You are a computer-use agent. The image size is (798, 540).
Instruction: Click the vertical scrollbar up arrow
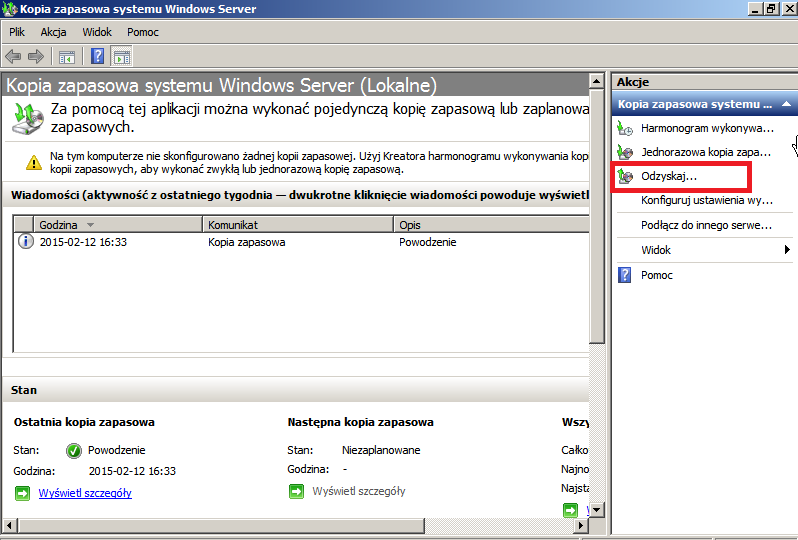[x=596, y=81]
